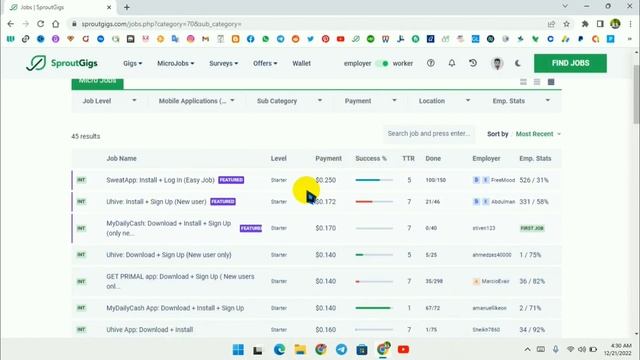Toggle dark mode moon icon
This screenshot has width=640, height=360.
pyautogui.click(x=518, y=63)
